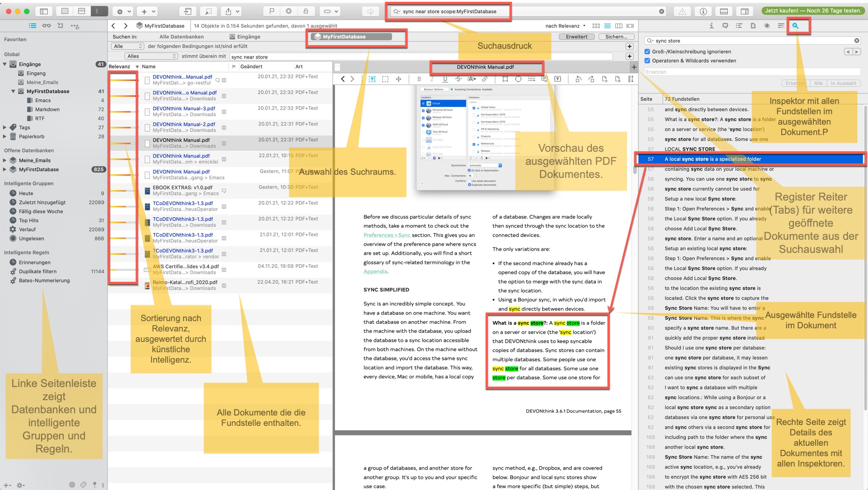The width and height of the screenshot is (868, 490).
Task: Open the info inspector toolbar button
Action: point(703,11)
